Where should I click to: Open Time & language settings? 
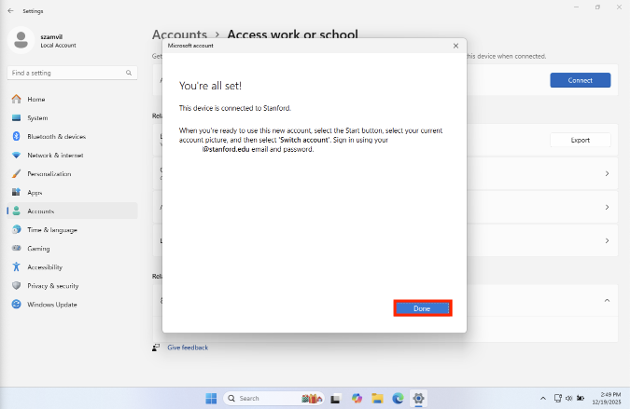point(72,230)
